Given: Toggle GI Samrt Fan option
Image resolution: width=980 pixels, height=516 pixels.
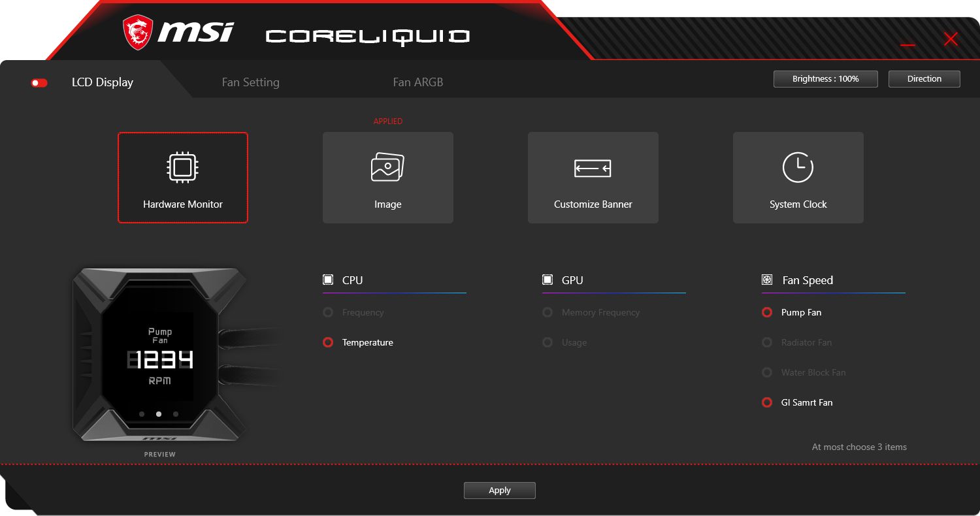Looking at the screenshot, I should click(767, 402).
